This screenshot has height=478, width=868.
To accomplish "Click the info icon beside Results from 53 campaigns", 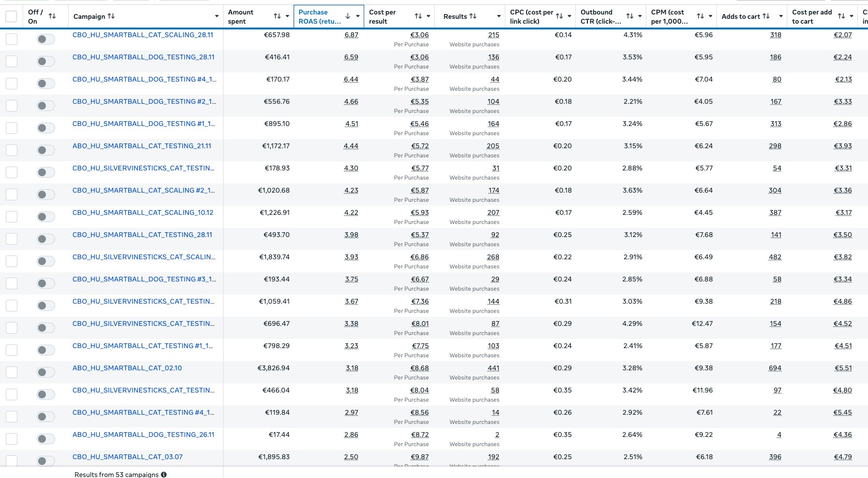I will (163, 474).
